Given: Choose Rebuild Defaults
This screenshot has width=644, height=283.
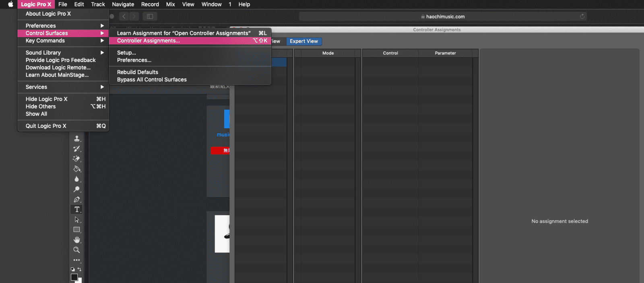Looking at the screenshot, I should coord(190,72).
